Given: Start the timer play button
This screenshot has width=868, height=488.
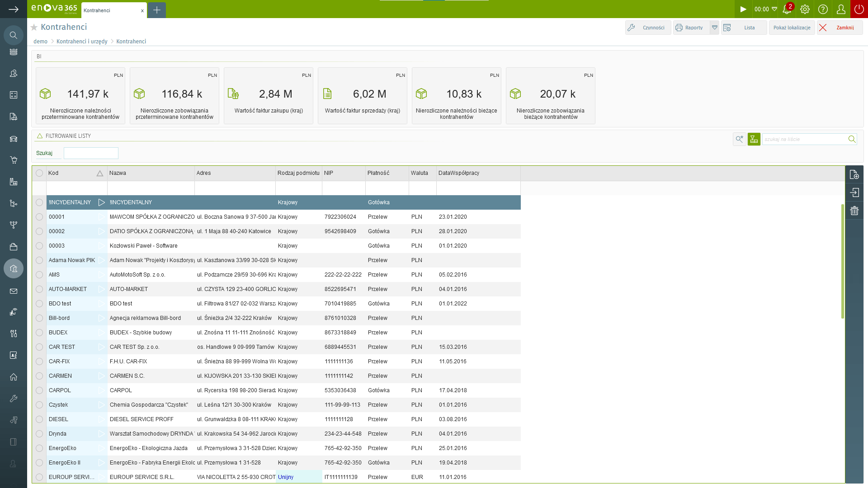Looking at the screenshot, I should pyautogui.click(x=743, y=9).
